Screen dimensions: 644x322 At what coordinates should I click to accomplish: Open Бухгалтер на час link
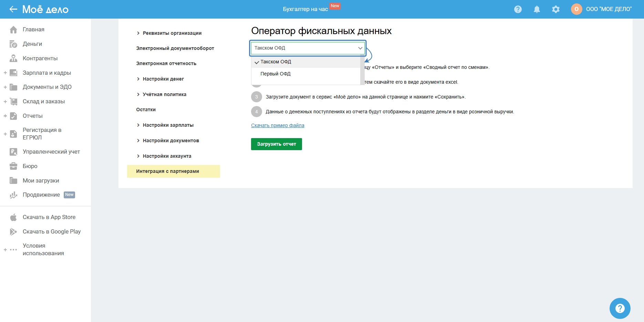click(x=305, y=9)
